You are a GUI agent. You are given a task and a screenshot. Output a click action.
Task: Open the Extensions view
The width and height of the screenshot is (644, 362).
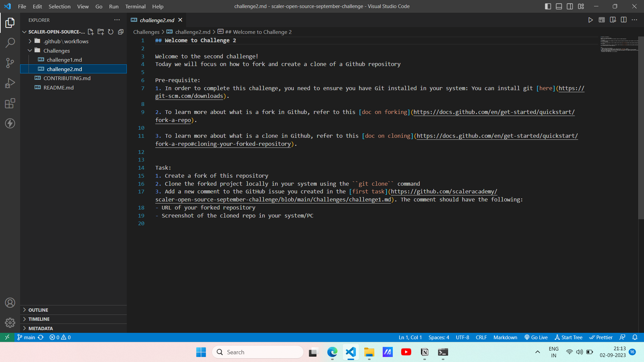tap(10, 103)
